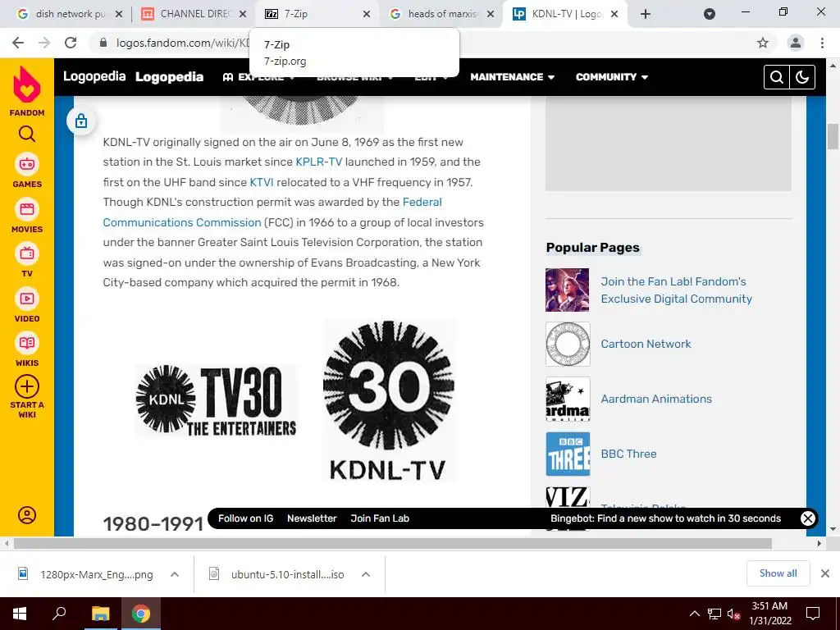Open options for Marx_Eng png download

pos(175,574)
